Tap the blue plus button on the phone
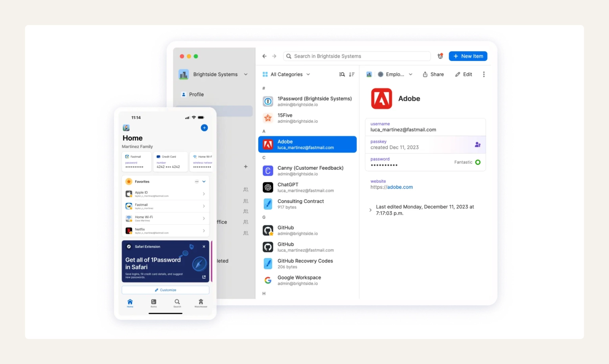This screenshot has height=364, width=609. [x=204, y=128]
